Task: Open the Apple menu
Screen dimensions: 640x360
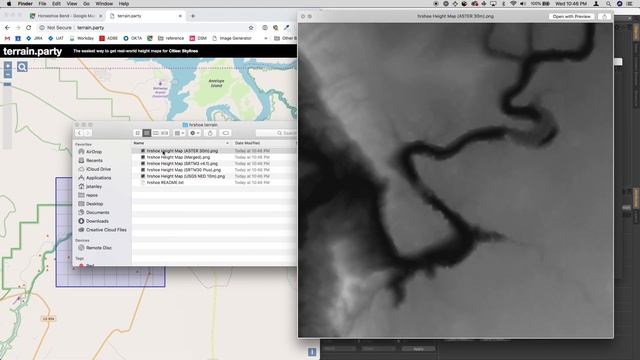Action: [x=9, y=4]
